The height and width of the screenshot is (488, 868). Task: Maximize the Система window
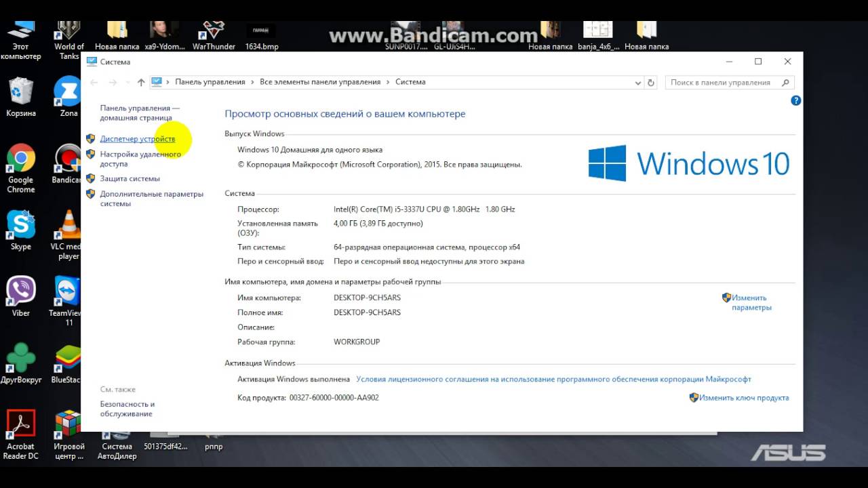click(x=758, y=62)
